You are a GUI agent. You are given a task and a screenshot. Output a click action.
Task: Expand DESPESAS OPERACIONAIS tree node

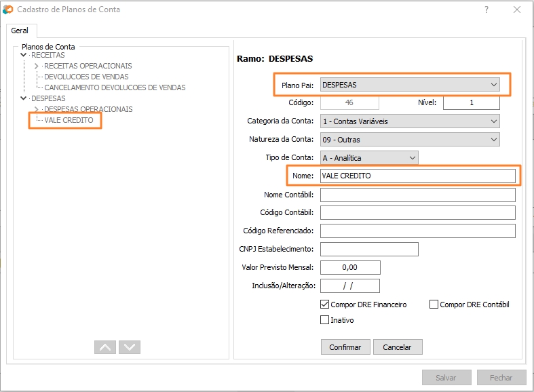click(37, 109)
